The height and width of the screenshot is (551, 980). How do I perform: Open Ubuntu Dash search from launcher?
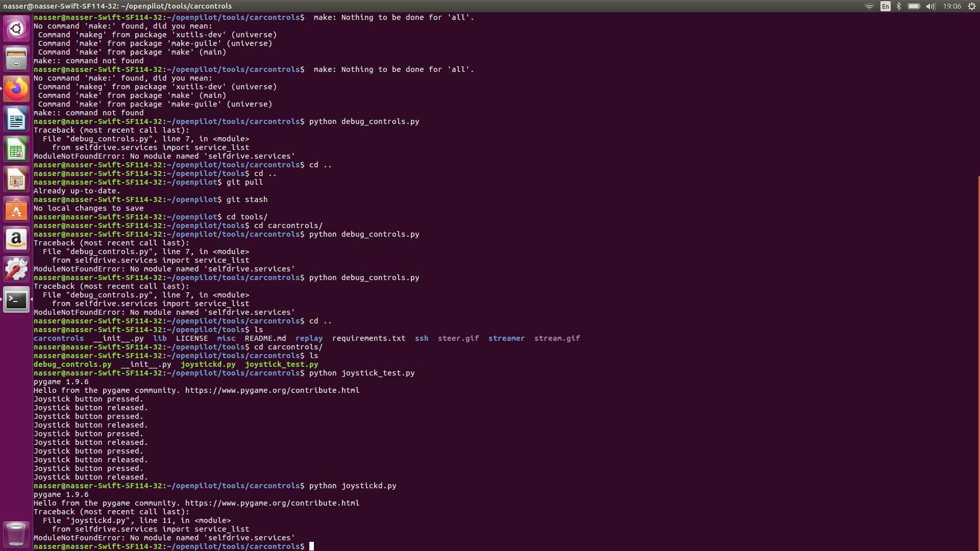tap(16, 28)
